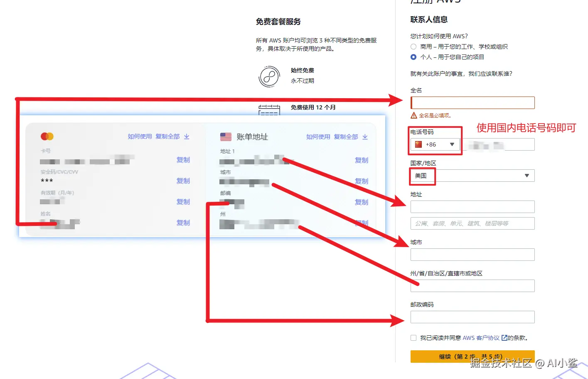Click the 城市 city input field
Screen dimensions: 588x379
pyautogui.click(x=472, y=255)
